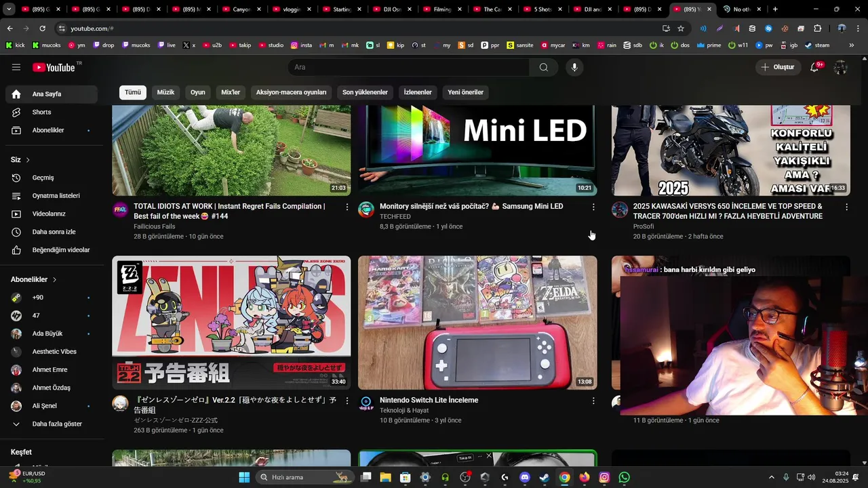
Task: Open the account avatar menu
Action: pos(841,67)
